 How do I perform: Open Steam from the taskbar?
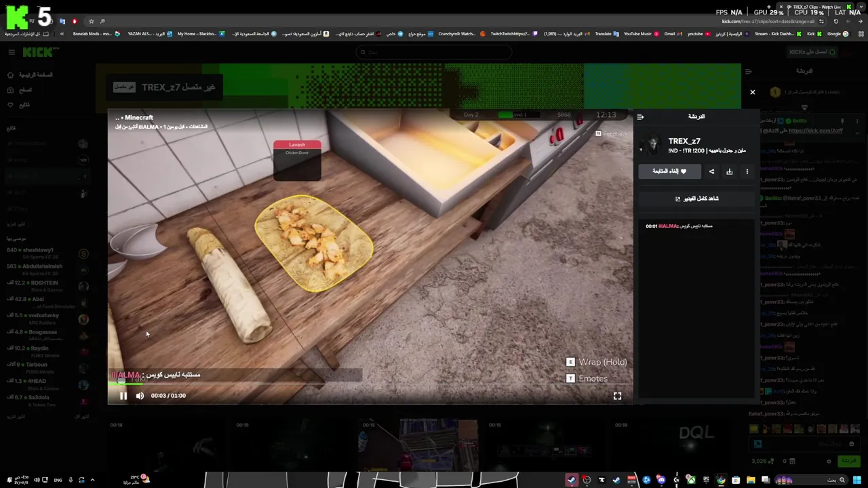click(x=572, y=481)
